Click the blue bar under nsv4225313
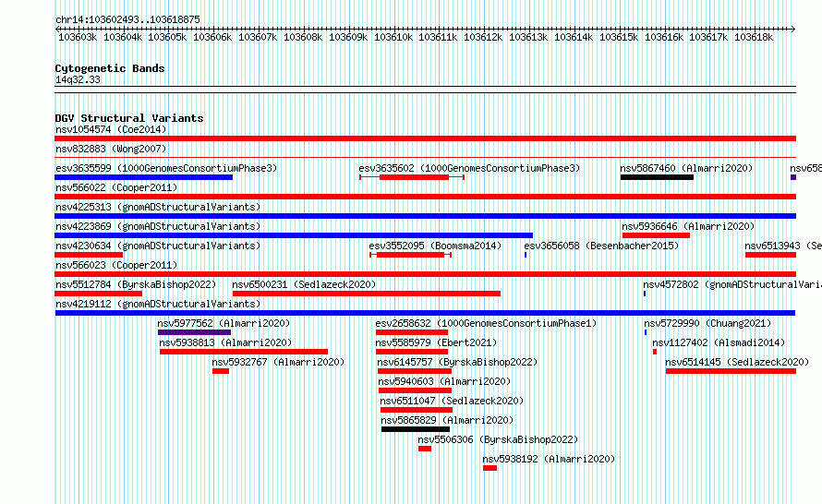This screenshot has height=504, width=822. coord(425,216)
